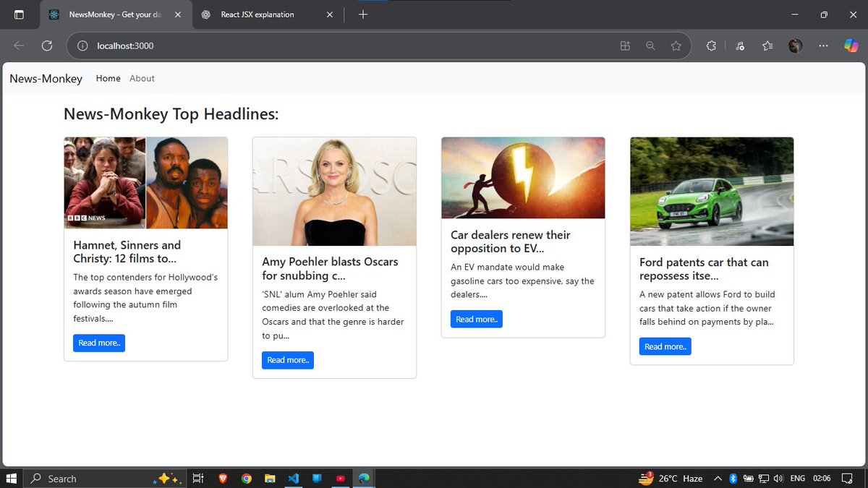Viewport: 868px width, 488px height.
Task: Read more on Amy Poehler Oscars article
Action: coord(288,360)
